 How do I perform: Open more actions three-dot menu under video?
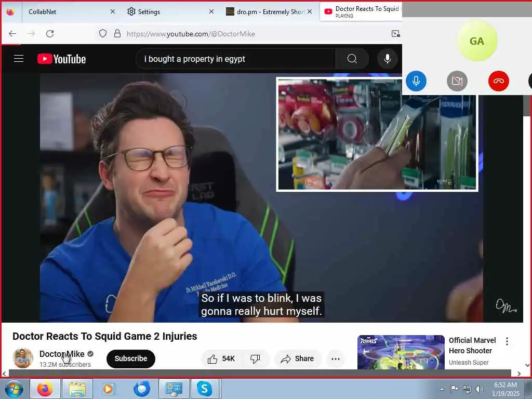336,358
